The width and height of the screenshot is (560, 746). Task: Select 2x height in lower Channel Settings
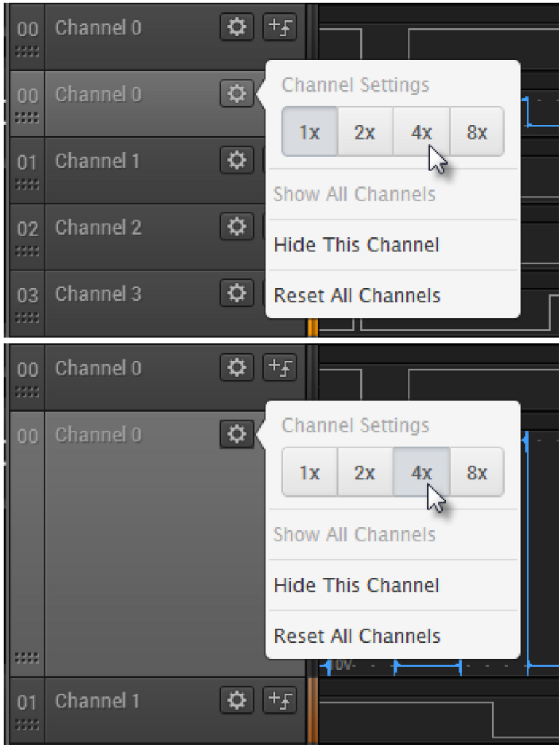click(x=365, y=472)
